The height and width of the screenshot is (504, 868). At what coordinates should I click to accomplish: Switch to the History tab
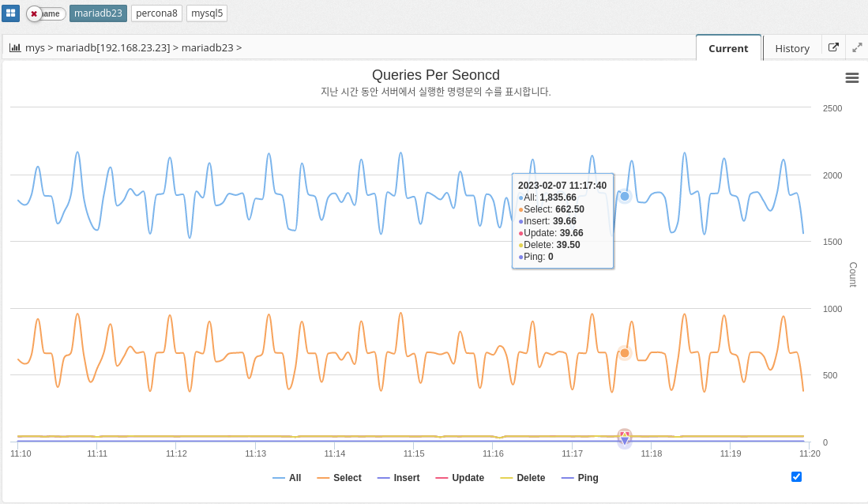792,48
